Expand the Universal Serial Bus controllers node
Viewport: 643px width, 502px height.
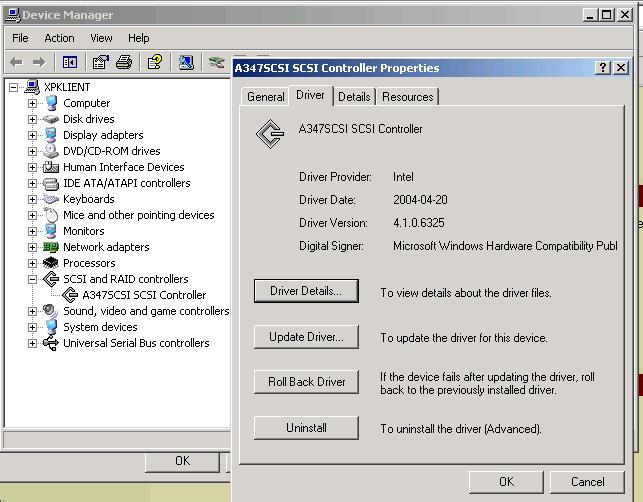tap(32, 343)
